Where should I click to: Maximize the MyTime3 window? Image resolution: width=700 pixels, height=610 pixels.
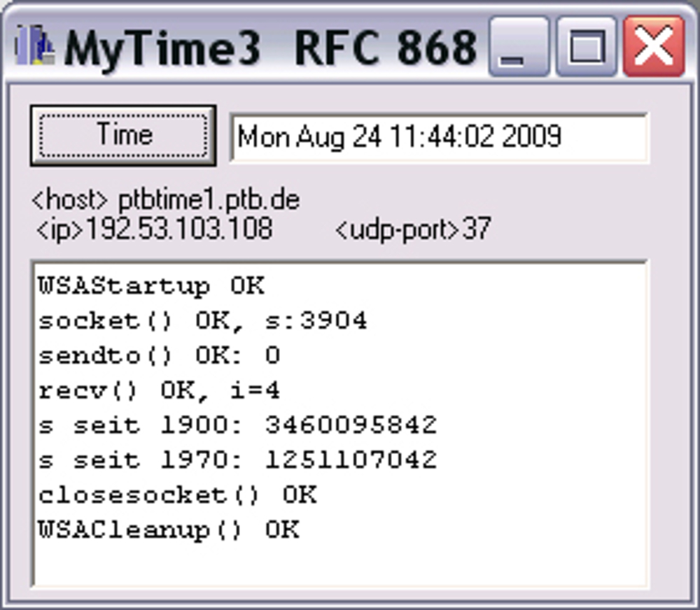587,46
